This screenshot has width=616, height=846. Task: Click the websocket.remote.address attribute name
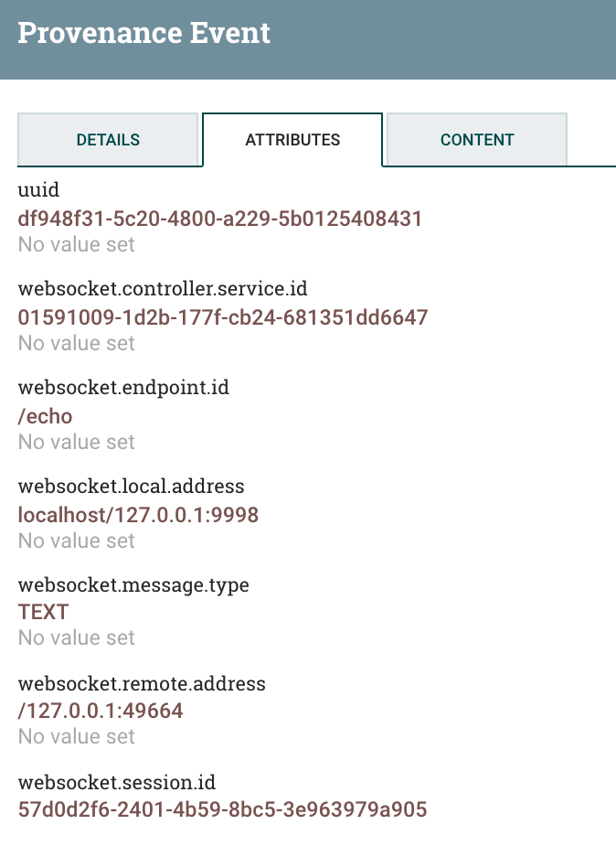[x=142, y=683]
